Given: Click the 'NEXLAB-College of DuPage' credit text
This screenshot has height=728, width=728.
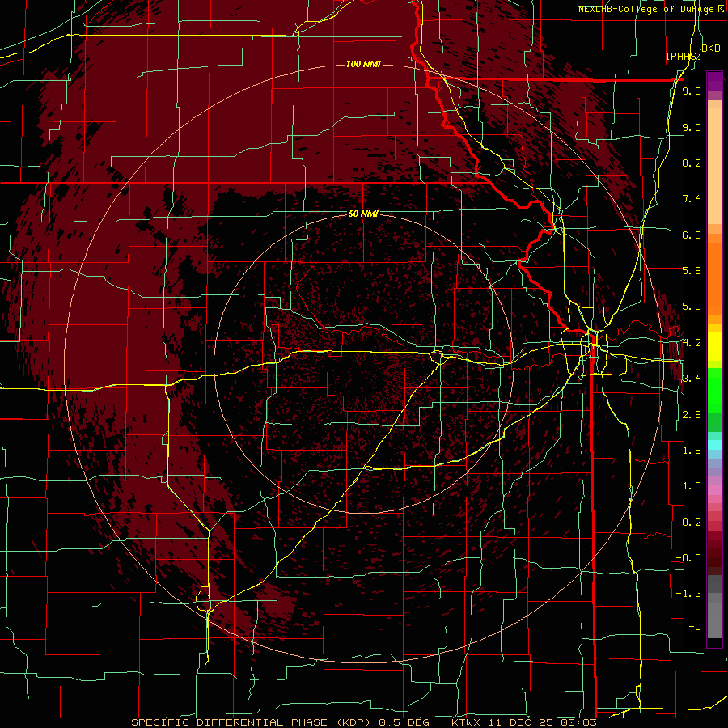Looking at the screenshot, I should click(x=648, y=9).
